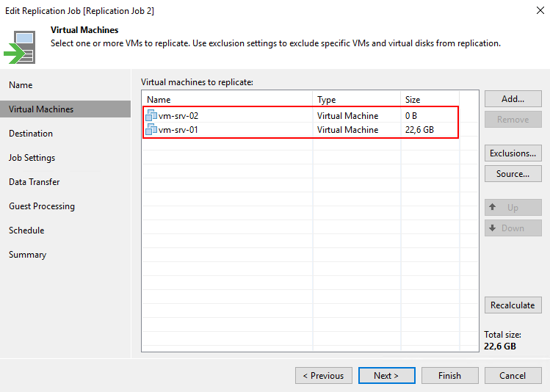This screenshot has width=550, height=392.
Task: Sort VMs by the Size column header
Action: (429, 100)
